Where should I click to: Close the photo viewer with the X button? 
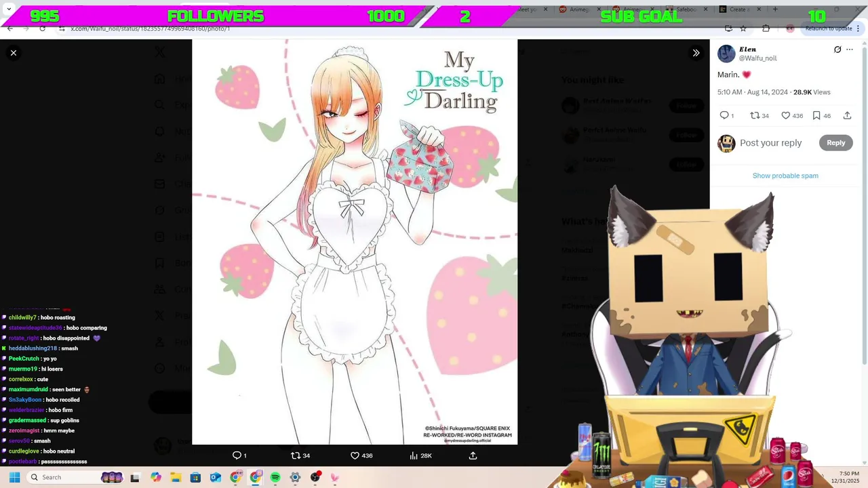(14, 53)
